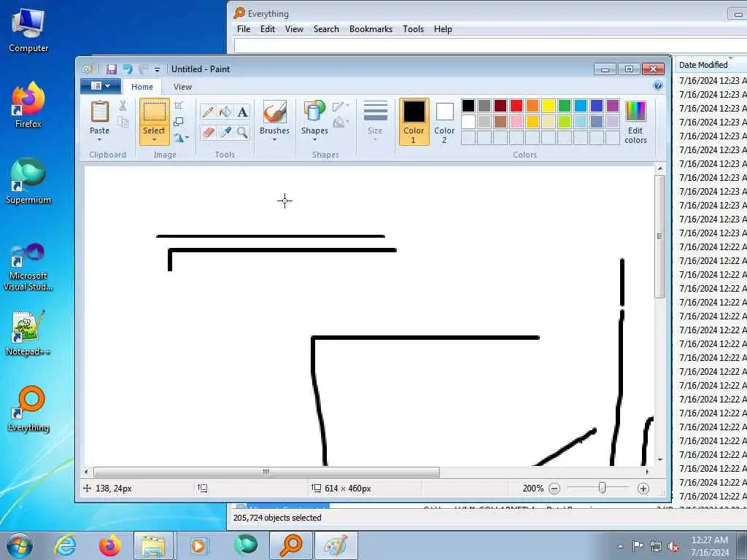This screenshot has height=560, width=747.
Task: Pick the purple color swatch
Action: (x=613, y=106)
